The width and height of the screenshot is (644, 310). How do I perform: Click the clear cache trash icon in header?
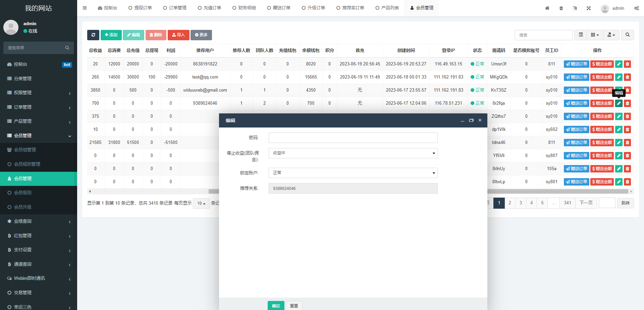(x=561, y=8)
